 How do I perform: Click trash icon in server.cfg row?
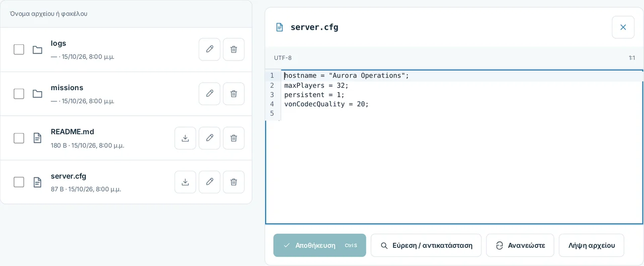click(x=233, y=182)
